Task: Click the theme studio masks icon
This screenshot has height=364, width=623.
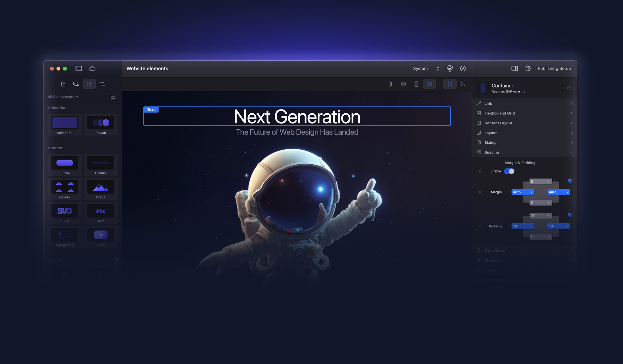Action: click(450, 68)
